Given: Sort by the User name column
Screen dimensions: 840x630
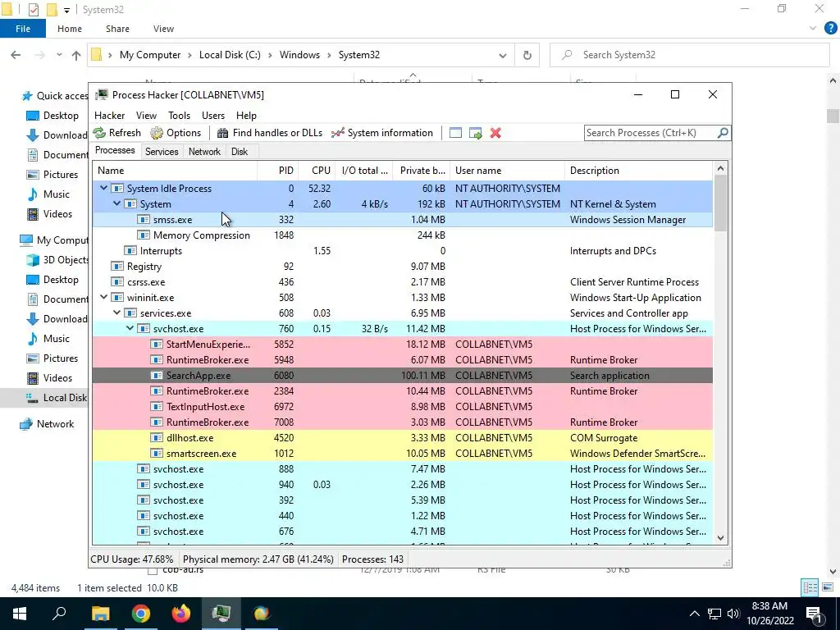Looking at the screenshot, I should (507, 171).
